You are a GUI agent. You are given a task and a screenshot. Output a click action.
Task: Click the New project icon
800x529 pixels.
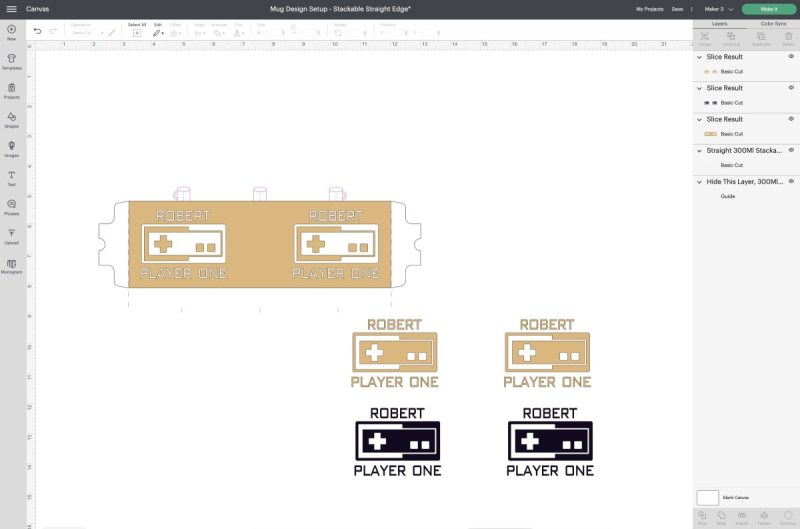click(x=11, y=32)
